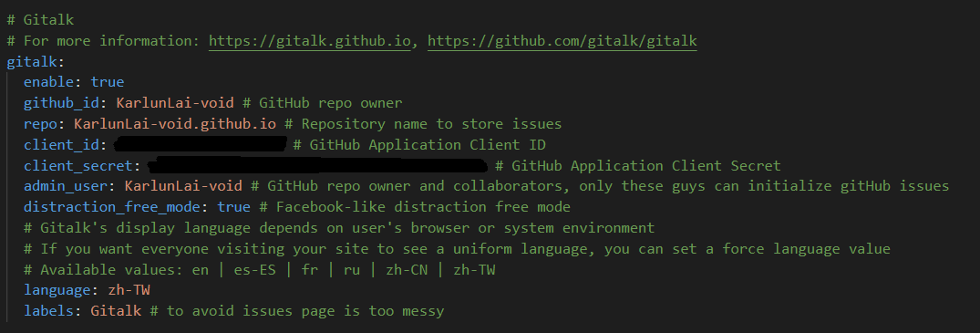
Task: Click comment about display language depending on browser
Action: [339, 227]
